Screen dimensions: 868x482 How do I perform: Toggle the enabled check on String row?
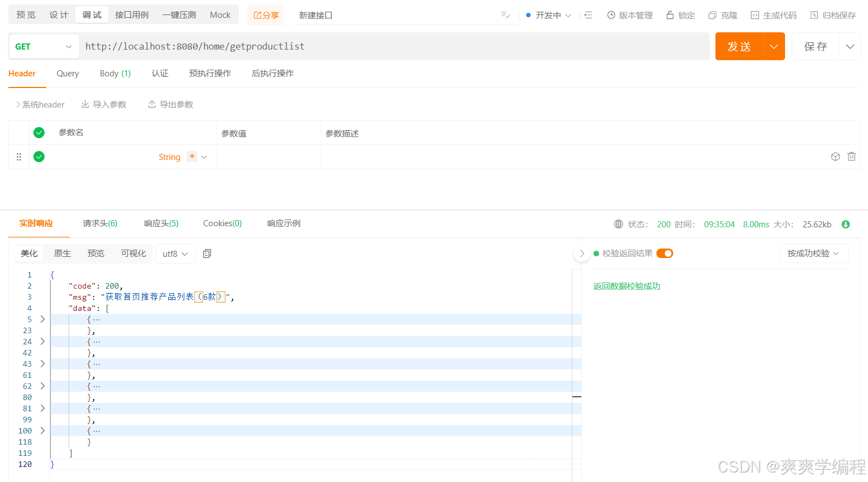39,157
